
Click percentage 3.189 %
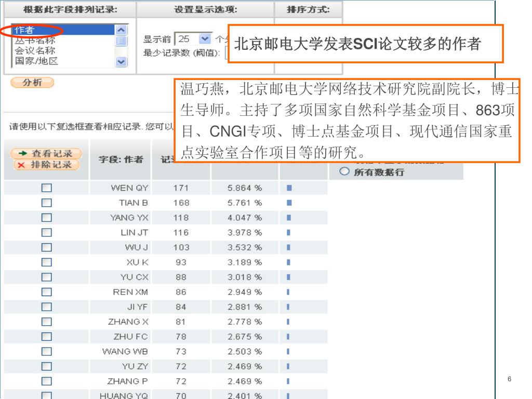pyautogui.click(x=245, y=262)
